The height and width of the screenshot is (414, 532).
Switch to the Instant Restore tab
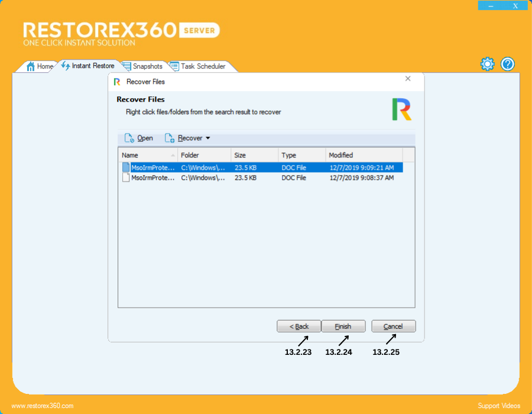pos(88,66)
